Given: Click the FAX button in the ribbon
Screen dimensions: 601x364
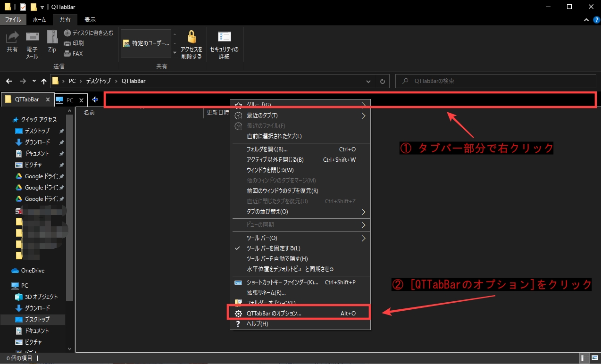Looking at the screenshot, I should coord(73,54).
